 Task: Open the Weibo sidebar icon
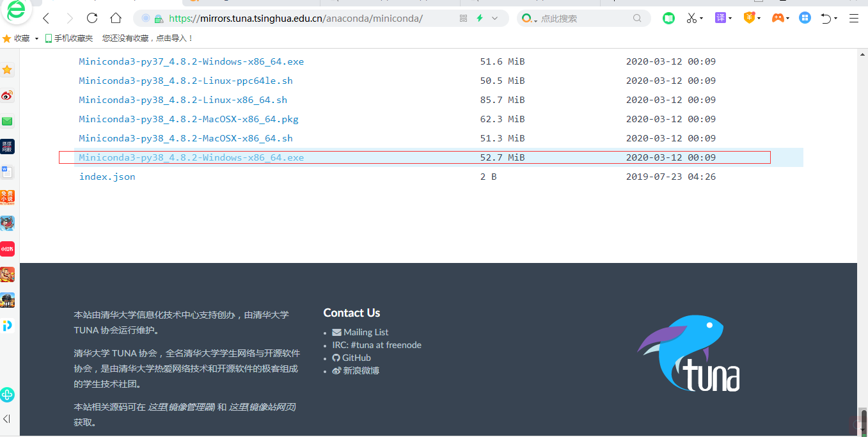point(8,96)
